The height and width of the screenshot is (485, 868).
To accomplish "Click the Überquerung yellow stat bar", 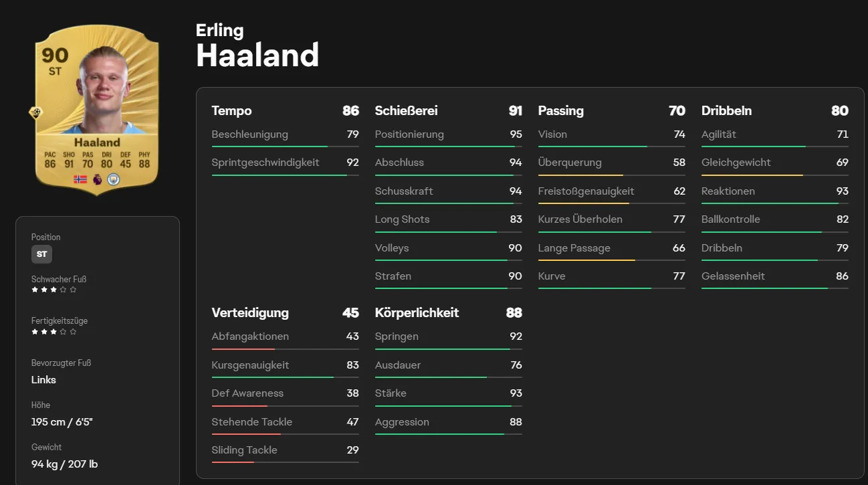I will [611, 175].
